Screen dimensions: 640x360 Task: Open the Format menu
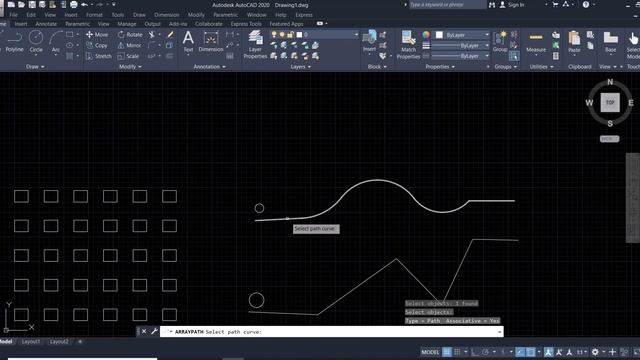coord(94,15)
